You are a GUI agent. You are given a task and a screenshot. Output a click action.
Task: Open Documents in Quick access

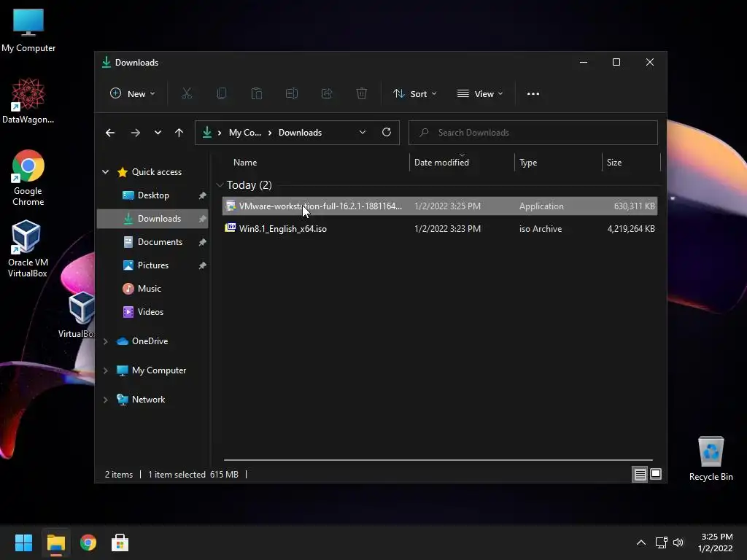pyautogui.click(x=152, y=242)
